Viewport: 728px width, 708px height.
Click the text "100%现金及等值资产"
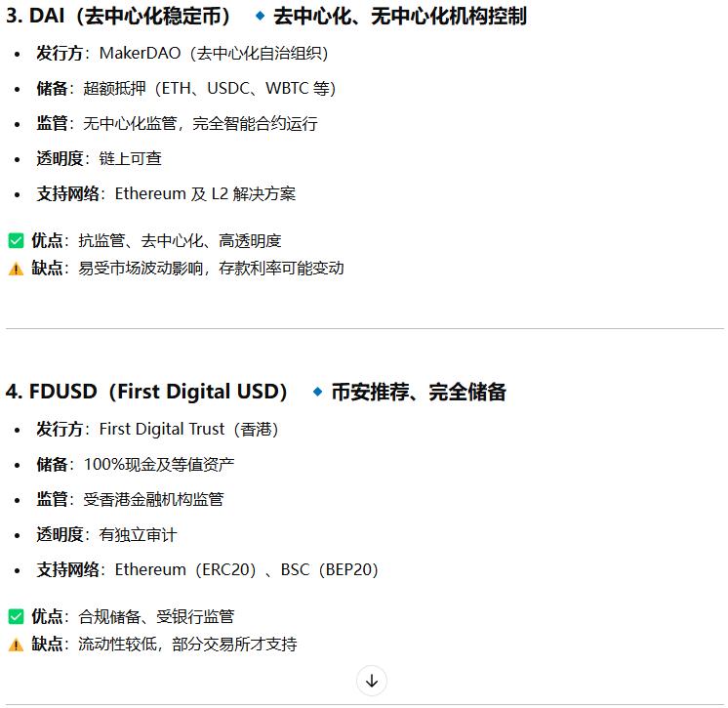click(x=159, y=464)
